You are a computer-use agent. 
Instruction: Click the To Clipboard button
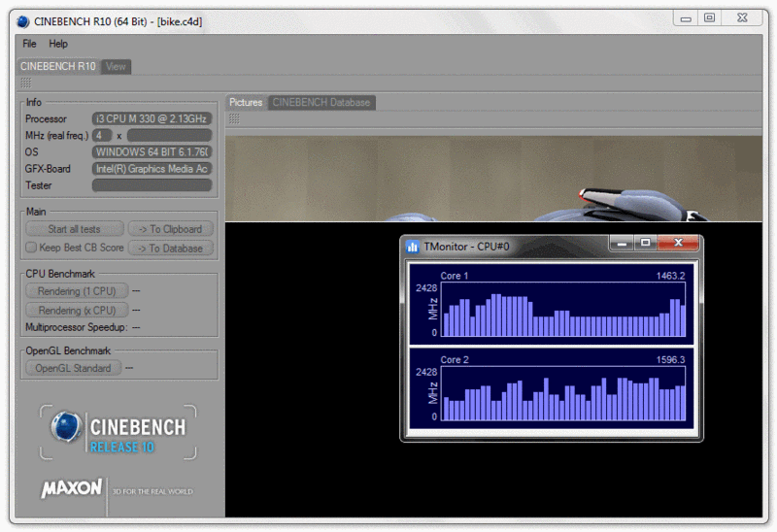click(x=171, y=229)
